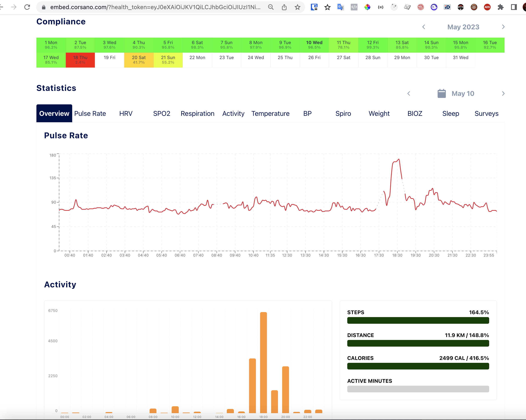Switch to the HRV tab
The height and width of the screenshot is (420, 526).
[126, 113]
